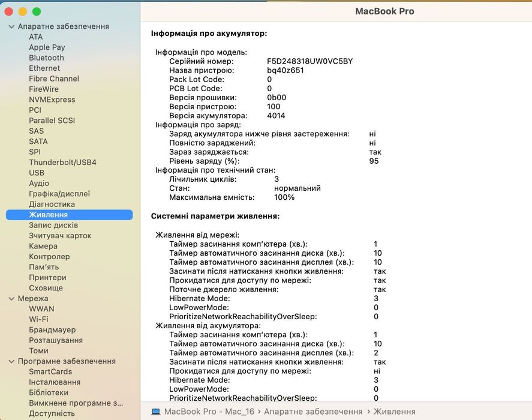The width and height of the screenshot is (532, 420).
Task: Select WWAN under Мережа
Action: [41, 309]
